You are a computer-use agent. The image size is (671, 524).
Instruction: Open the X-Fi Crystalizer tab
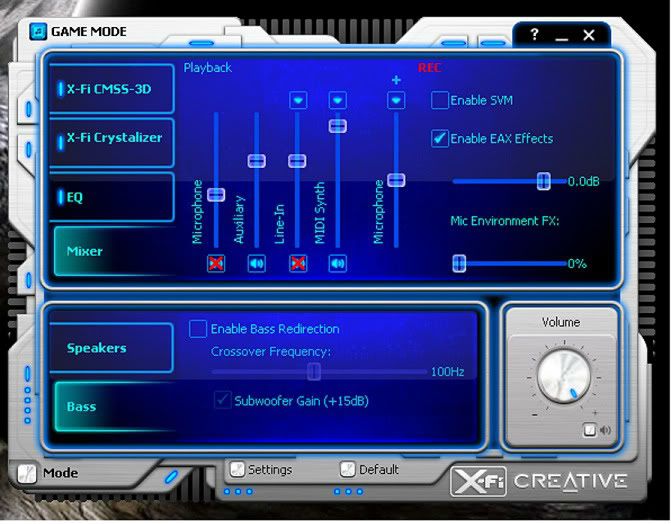112,142
